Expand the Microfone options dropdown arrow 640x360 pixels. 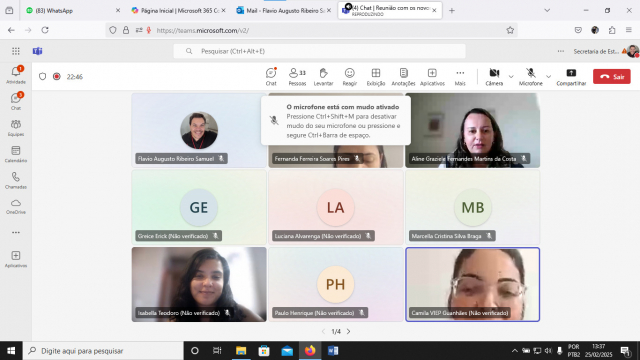(549, 77)
